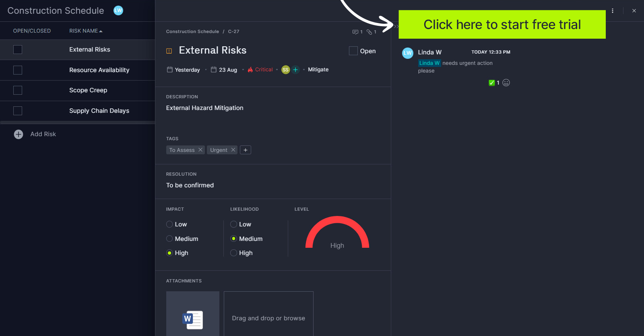Click the green checkmark reaction on the comment
644x336 pixels.
(x=491, y=83)
